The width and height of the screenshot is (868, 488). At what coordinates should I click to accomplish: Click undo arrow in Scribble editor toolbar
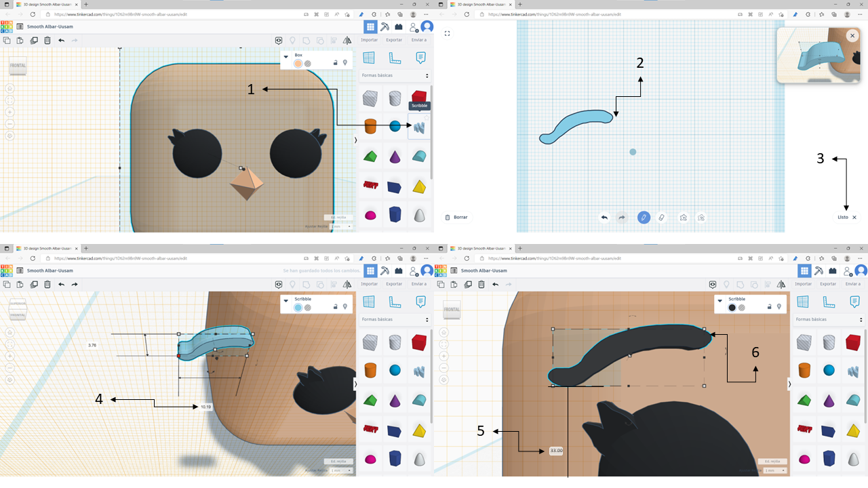[x=604, y=218]
